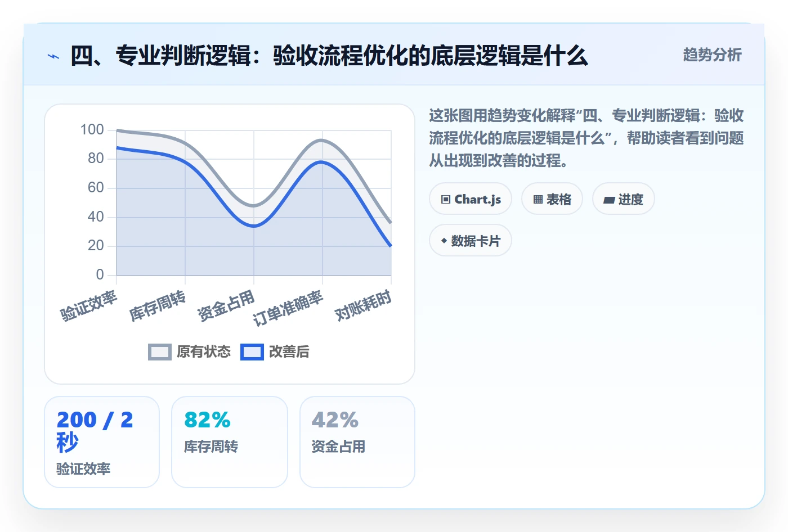788x532 pixels.
Task: Toggle the 原有状态 legend swatch
Action: pyautogui.click(x=160, y=352)
